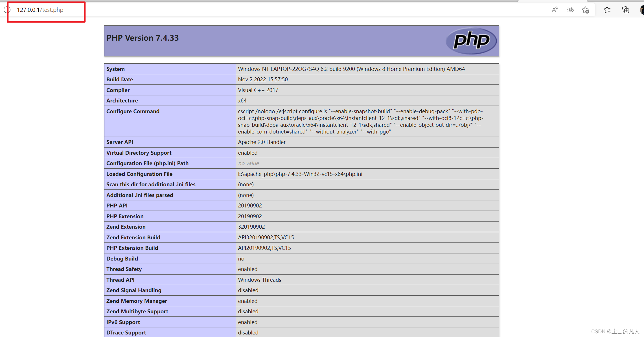Click Zend Memory Manager label
Viewport: 644px width, 337px height.
point(137,301)
